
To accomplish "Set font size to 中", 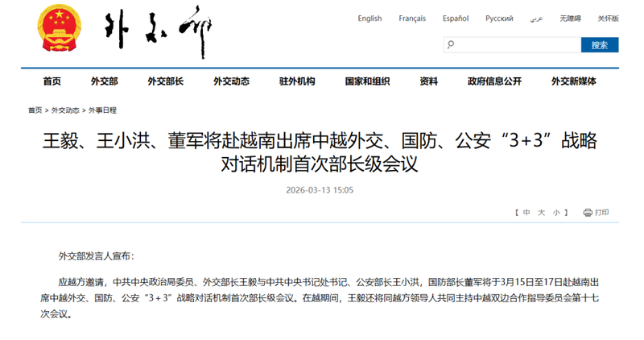I will [x=526, y=213].
